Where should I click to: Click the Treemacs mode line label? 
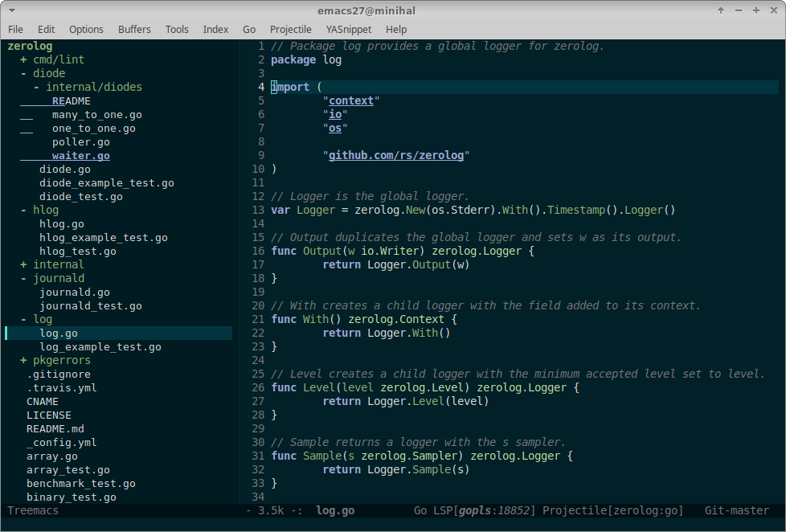coord(33,510)
